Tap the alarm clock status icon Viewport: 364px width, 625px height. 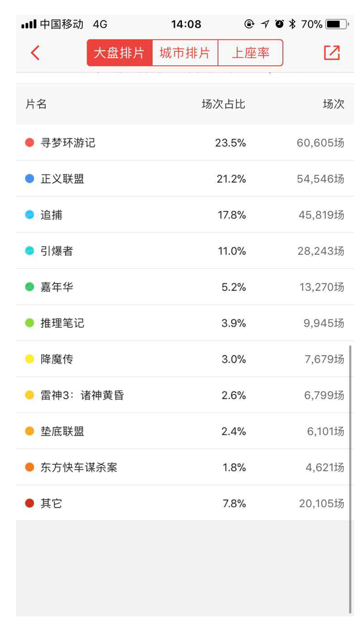coord(280,24)
